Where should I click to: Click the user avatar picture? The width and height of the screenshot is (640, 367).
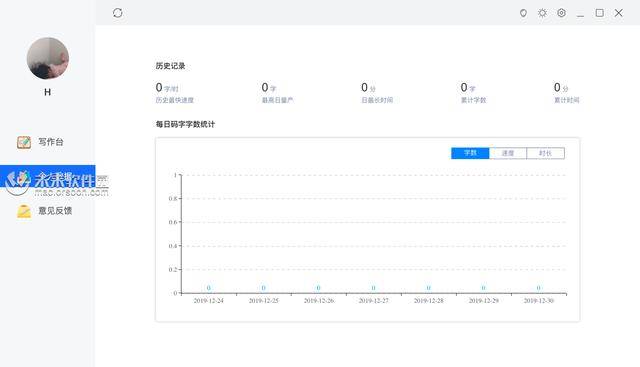[48, 58]
